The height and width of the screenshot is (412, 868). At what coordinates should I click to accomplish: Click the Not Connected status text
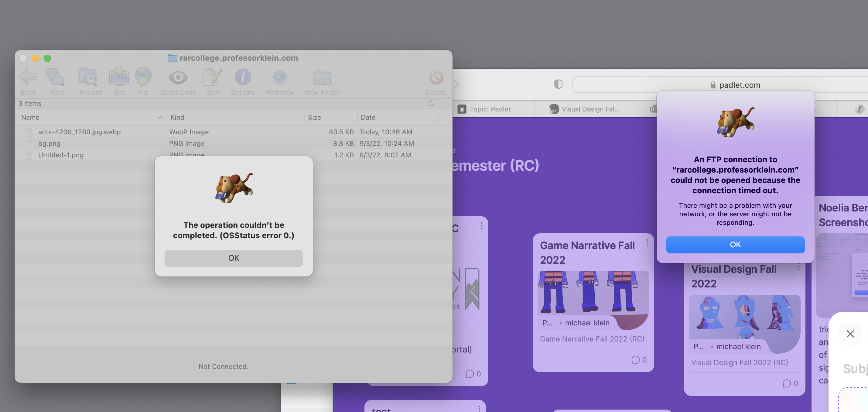click(224, 366)
